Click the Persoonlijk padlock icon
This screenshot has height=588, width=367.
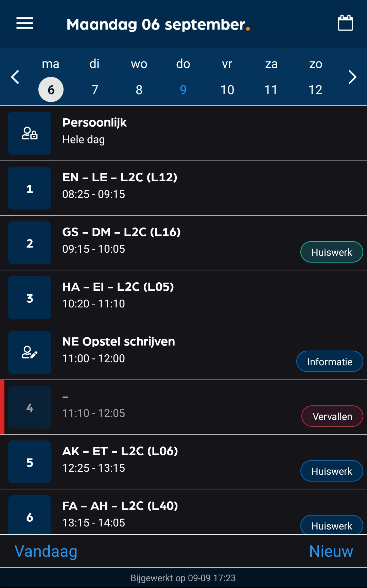(29, 133)
